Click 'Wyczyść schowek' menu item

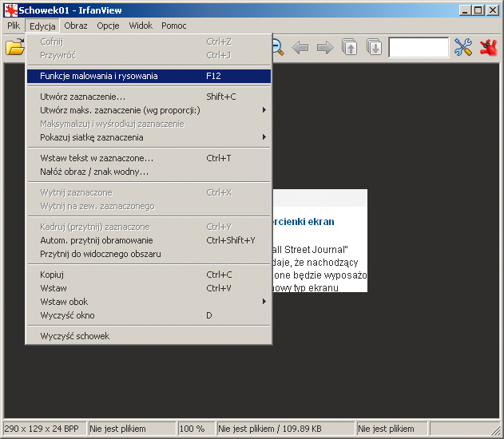pyautogui.click(x=74, y=336)
